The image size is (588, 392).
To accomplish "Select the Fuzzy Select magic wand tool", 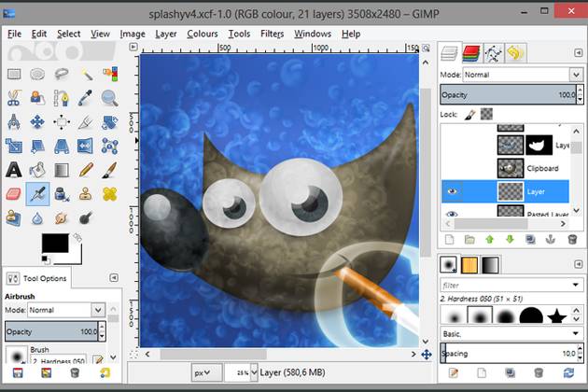I will click(86, 74).
